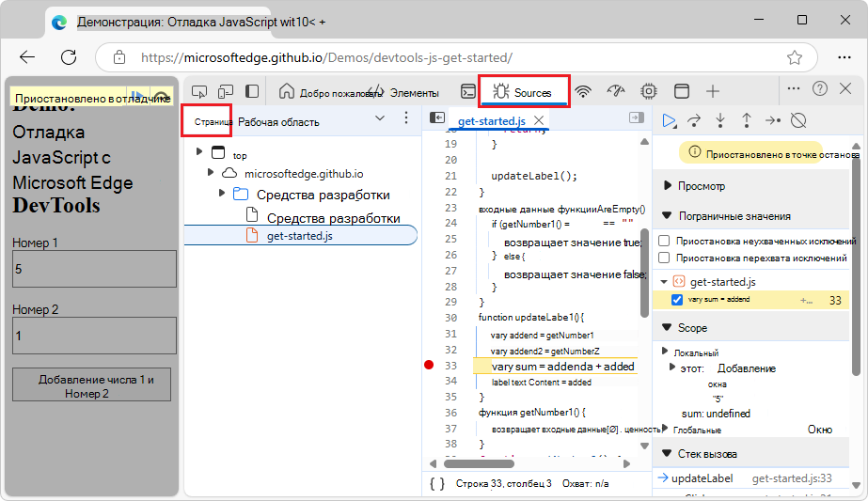Collapse the Local scope variables
Image resolution: width=868 pixels, height=501 pixels.
click(x=665, y=351)
